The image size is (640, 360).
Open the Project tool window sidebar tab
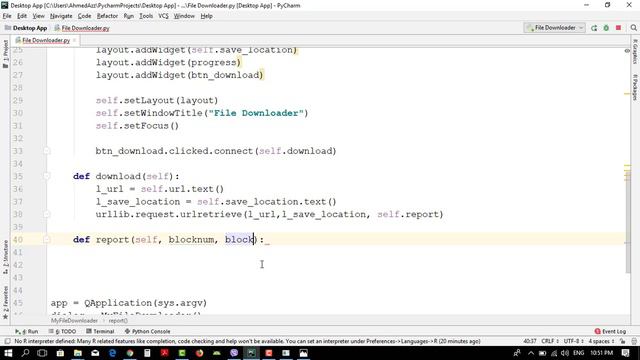[x=5, y=54]
